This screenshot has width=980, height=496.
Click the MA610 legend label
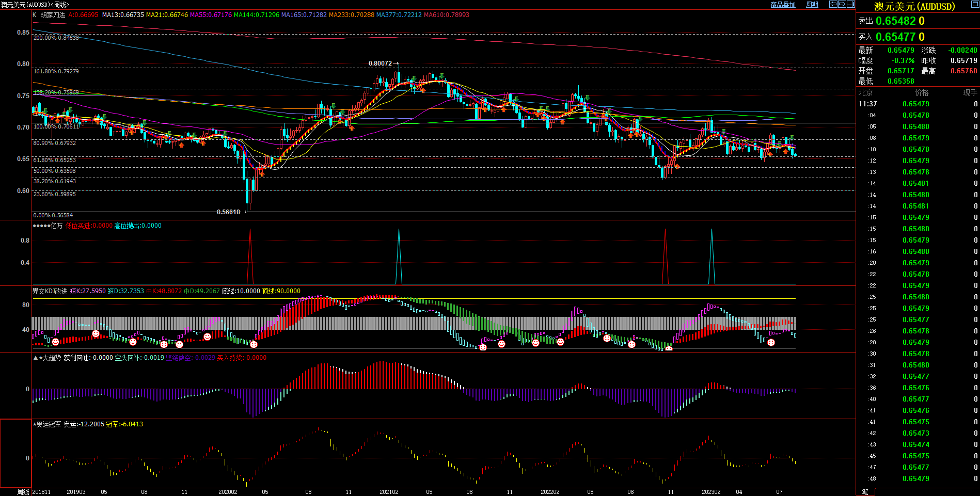pyautogui.click(x=446, y=15)
